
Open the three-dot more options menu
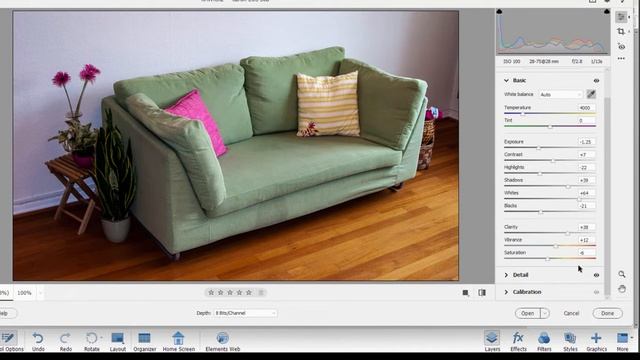pos(621,59)
